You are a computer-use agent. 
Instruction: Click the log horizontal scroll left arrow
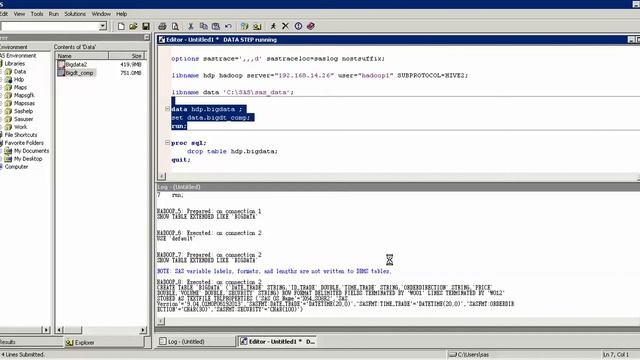[161, 321]
